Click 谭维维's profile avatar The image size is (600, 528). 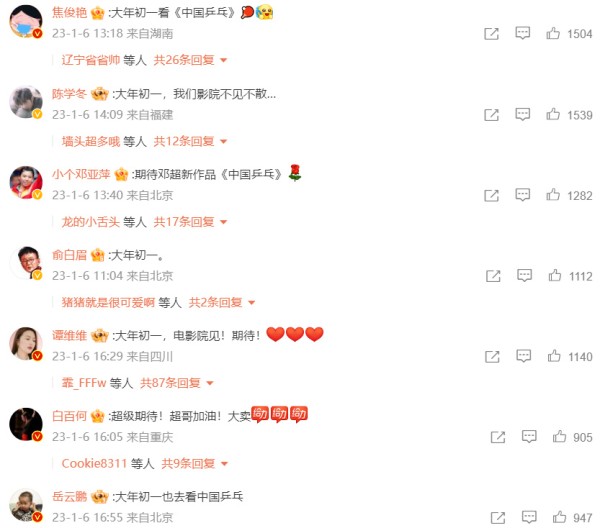pos(26,344)
